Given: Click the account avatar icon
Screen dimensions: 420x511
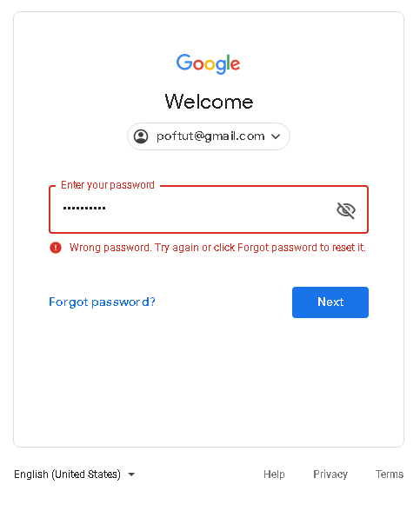Looking at the screenshot, I should pyautogui.click(x=141, y=136).
